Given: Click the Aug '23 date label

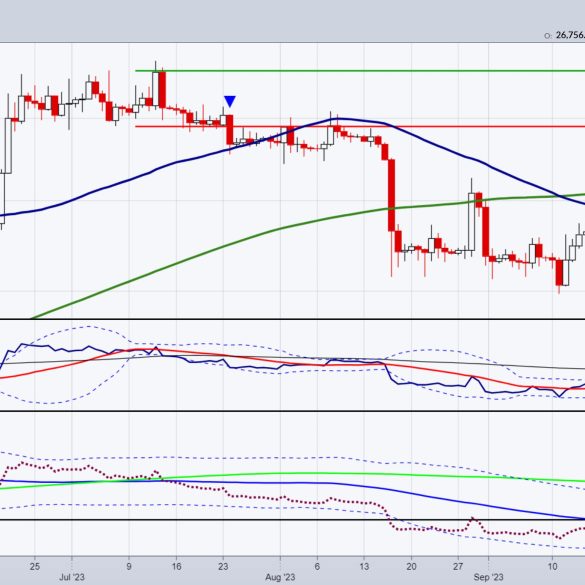Looking at the screenshot, I should (280, 577).
